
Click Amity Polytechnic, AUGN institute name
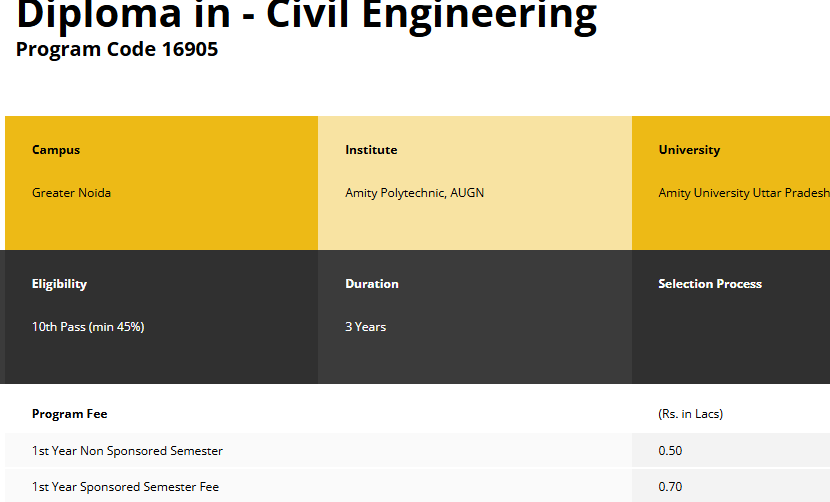[414, 193]
